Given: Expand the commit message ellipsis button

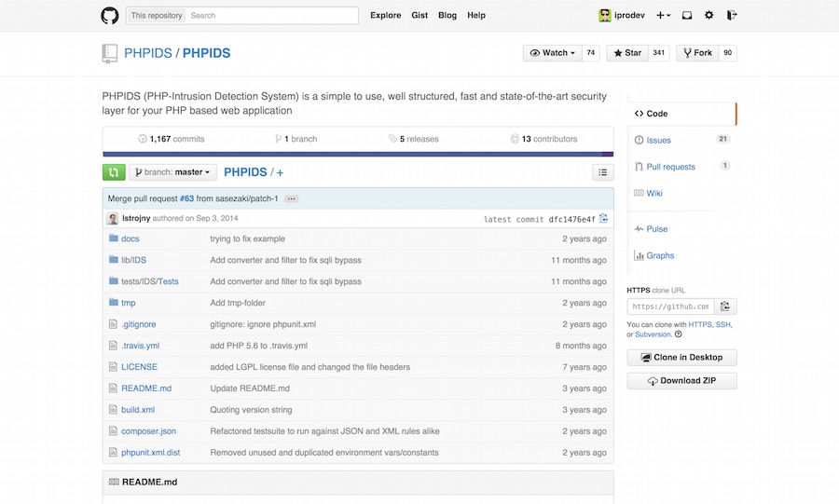Looking at the screenshot, I should click(x=291, y=198).
